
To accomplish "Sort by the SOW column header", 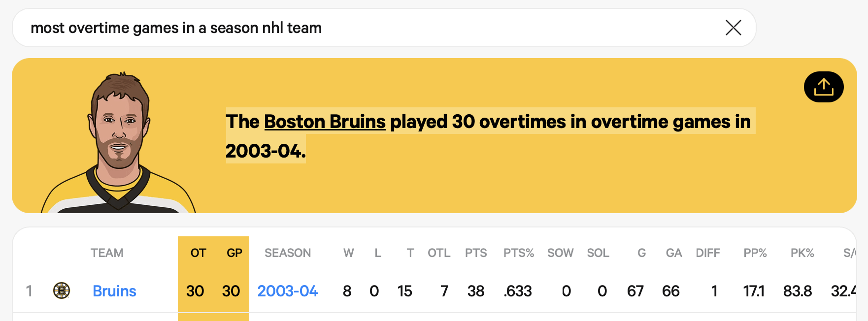I will coord(560,253).
